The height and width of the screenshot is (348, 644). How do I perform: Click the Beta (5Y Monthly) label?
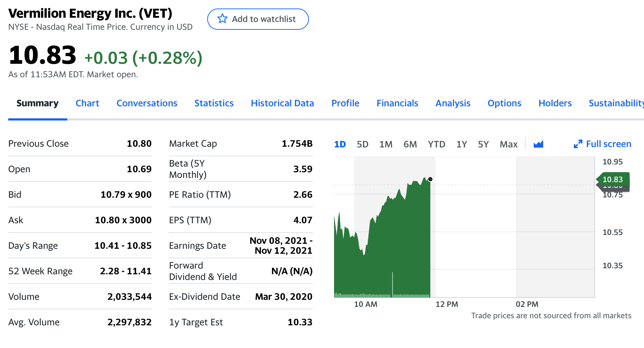coord(188,169)
